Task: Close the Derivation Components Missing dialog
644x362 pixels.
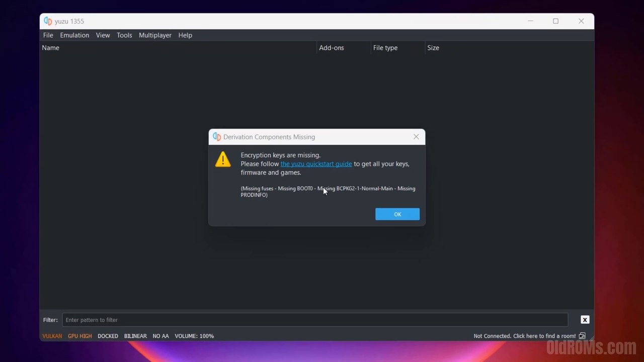Action: click(416, 137)
